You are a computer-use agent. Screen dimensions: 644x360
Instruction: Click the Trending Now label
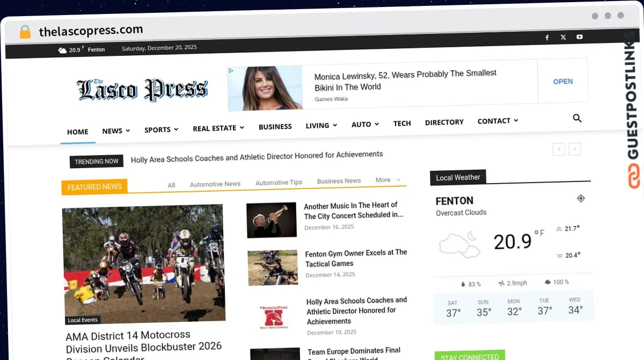(x=97, y=161)
